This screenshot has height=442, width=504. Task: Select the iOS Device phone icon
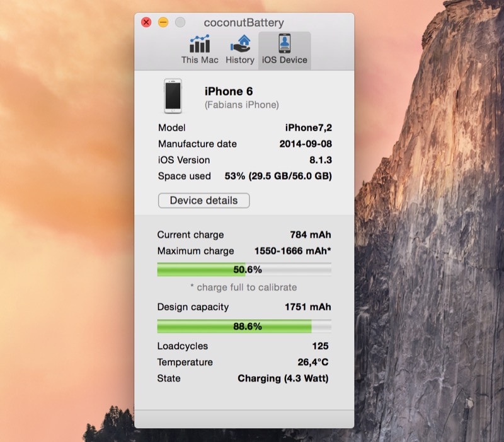(285, 43)
